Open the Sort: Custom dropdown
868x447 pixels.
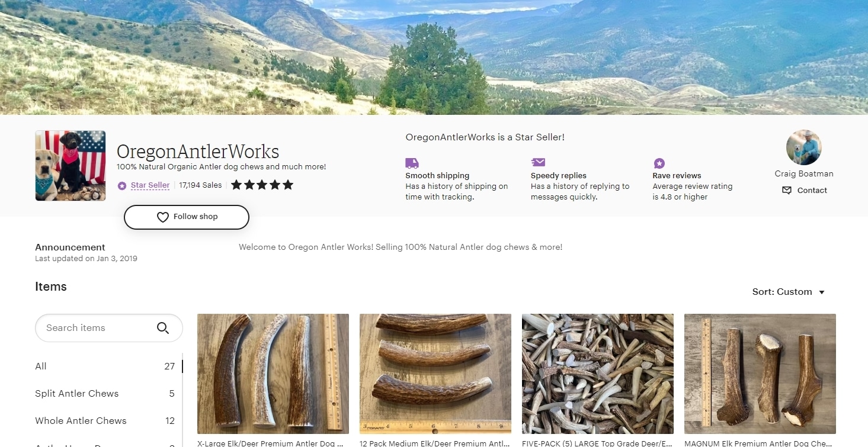[x=789, y=292]
